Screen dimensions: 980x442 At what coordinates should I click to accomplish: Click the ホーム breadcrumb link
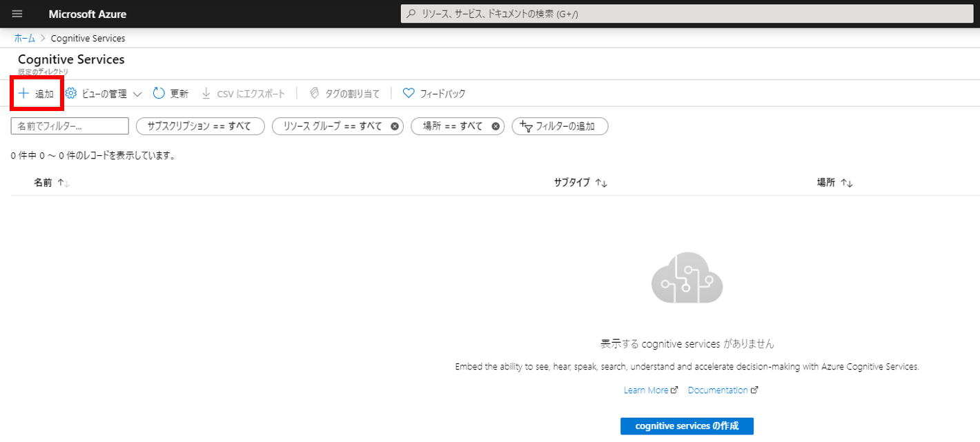[24, 38]
